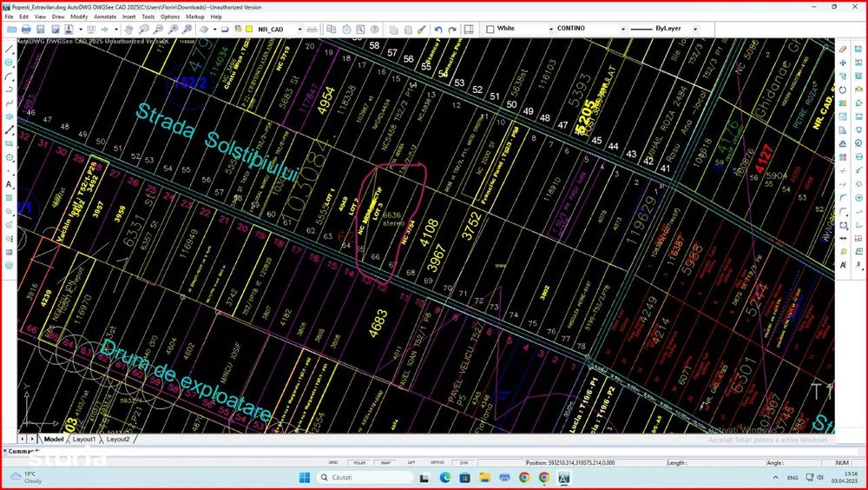Screen dimensions: 868x490
Task: Toggle the DYN status bar mode
Action: (x=464, y=462)
